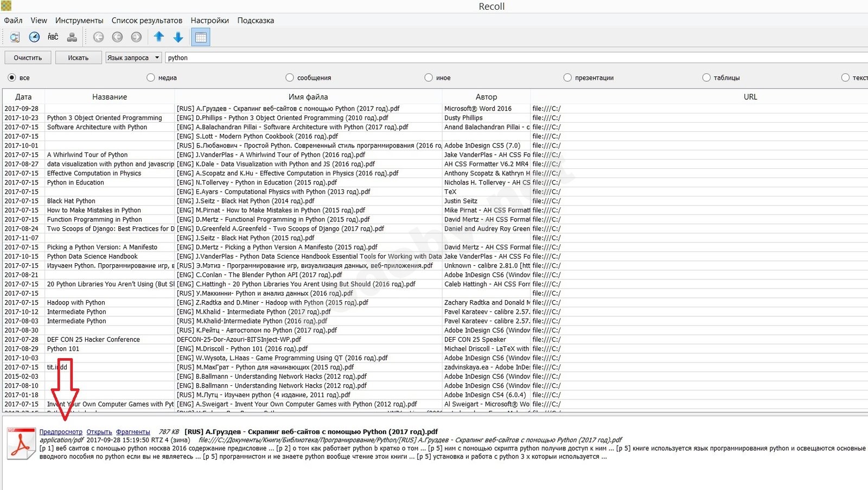Click the 'Предпросмотр' link
The height and width of the screenshot is (490, 868).
click(61, 432)
